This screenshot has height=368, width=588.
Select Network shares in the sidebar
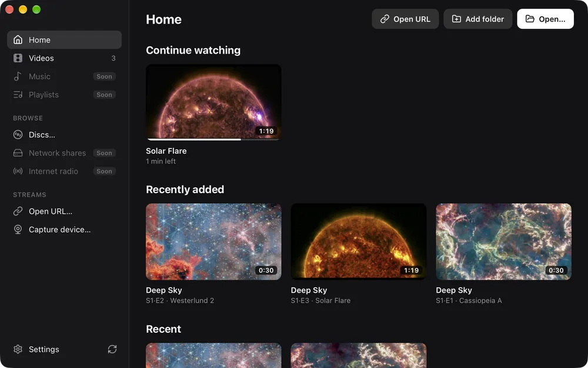click(x=64, y=153)
